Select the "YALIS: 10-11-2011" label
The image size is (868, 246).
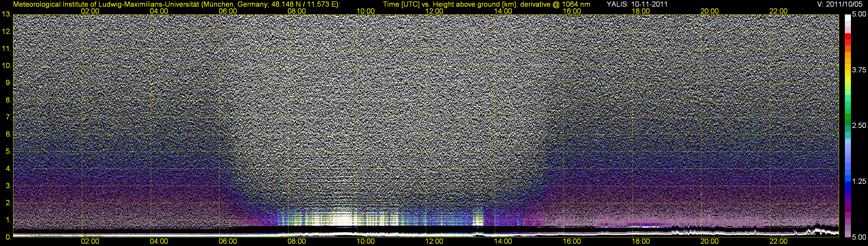click(637, 4)
